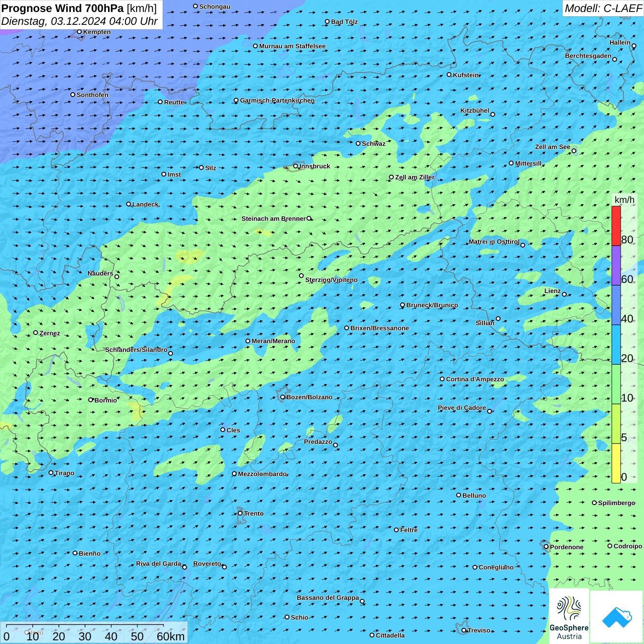
Task: Click the 'Bruneck/Brunico' label
Action: (x=432, y=305)
